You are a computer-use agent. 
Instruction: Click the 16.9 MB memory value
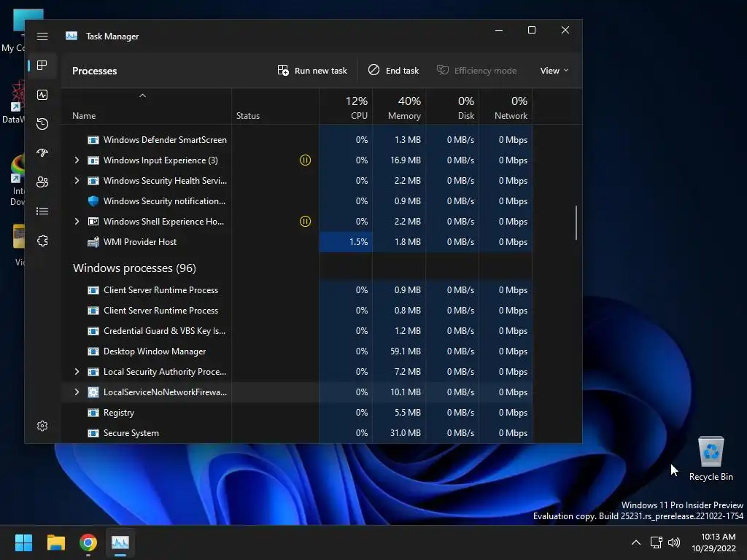[x=406, y=160]
